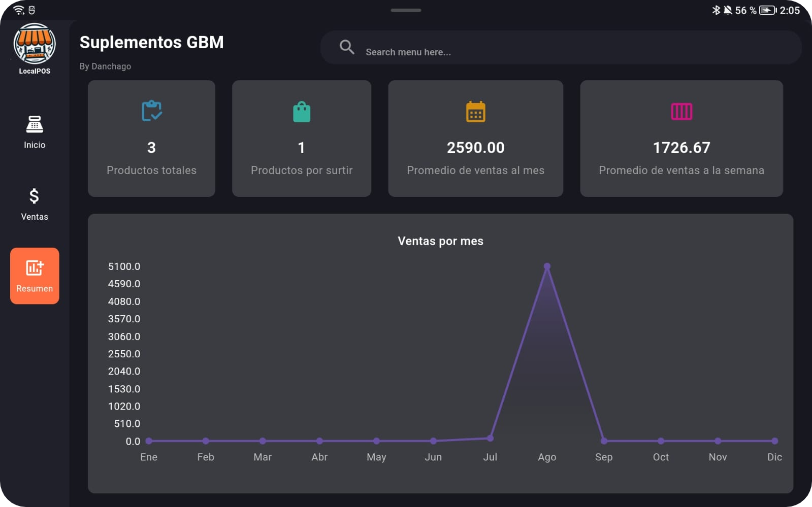The height and width of the screenshot is (507, 812).
Task: Open the Inicio cash register icon
Action: 35,124
